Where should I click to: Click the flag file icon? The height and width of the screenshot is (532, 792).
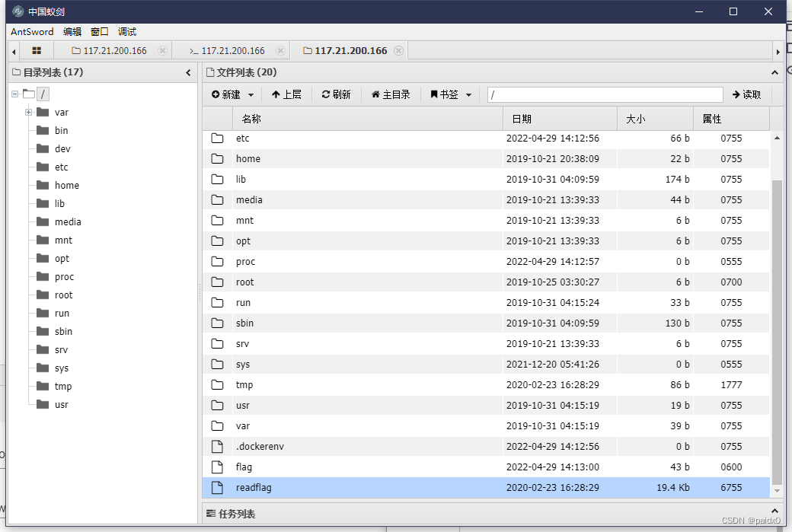pos(217,467)
